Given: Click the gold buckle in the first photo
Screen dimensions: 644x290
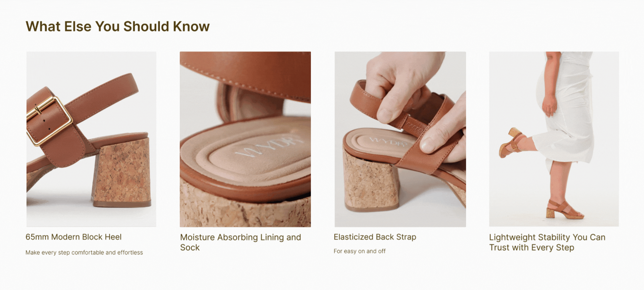Looking at the screenshot, I should [x=50, y=121].
